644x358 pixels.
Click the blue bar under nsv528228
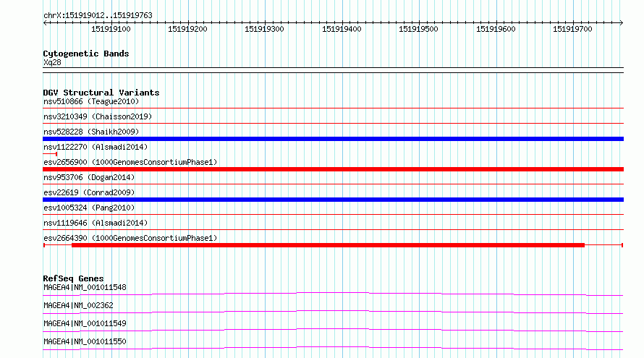coord(333,139)
